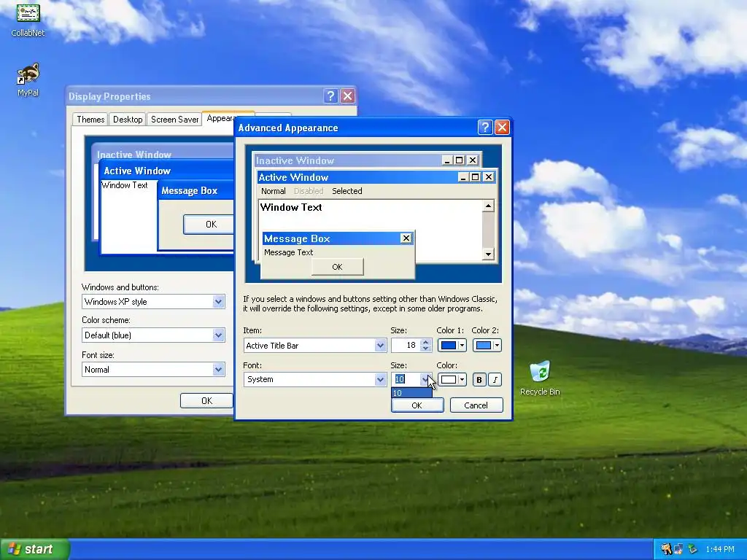Click the font Size field showing 10
747x560 pixels.
(x=406, y=379)
